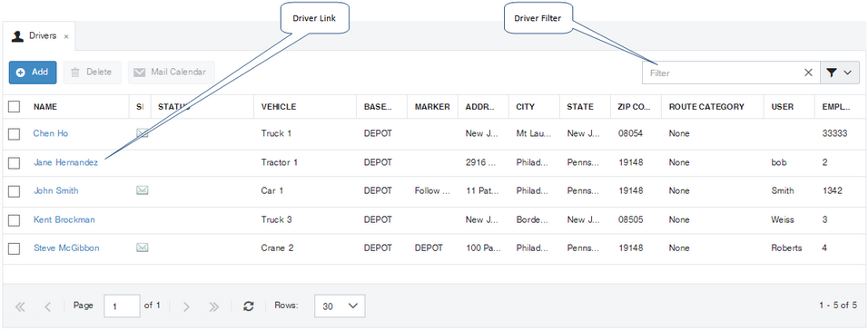Click the user cell reading Roberts
This screenshot has width=868, height=330.
786,248
